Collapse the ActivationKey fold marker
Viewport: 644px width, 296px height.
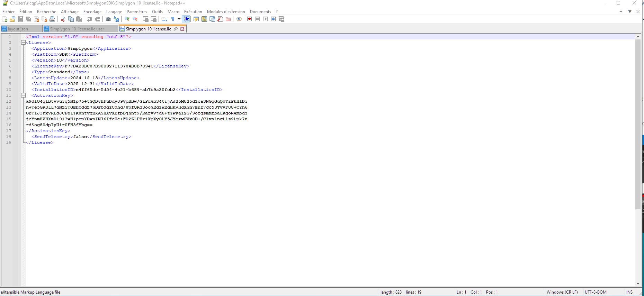(x=23, y=95)
